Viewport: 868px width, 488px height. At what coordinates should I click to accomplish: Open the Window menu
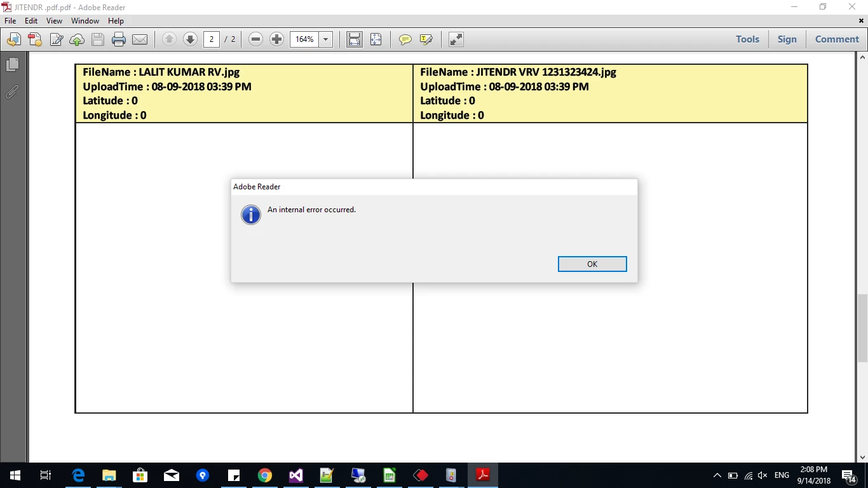[x=85, y=21]
